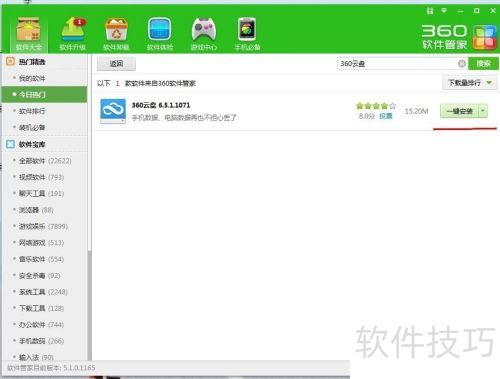Screen dimensions: 500x379
Task: Select 音乐软件 (554) category
Action: click(x=41, y=259)
